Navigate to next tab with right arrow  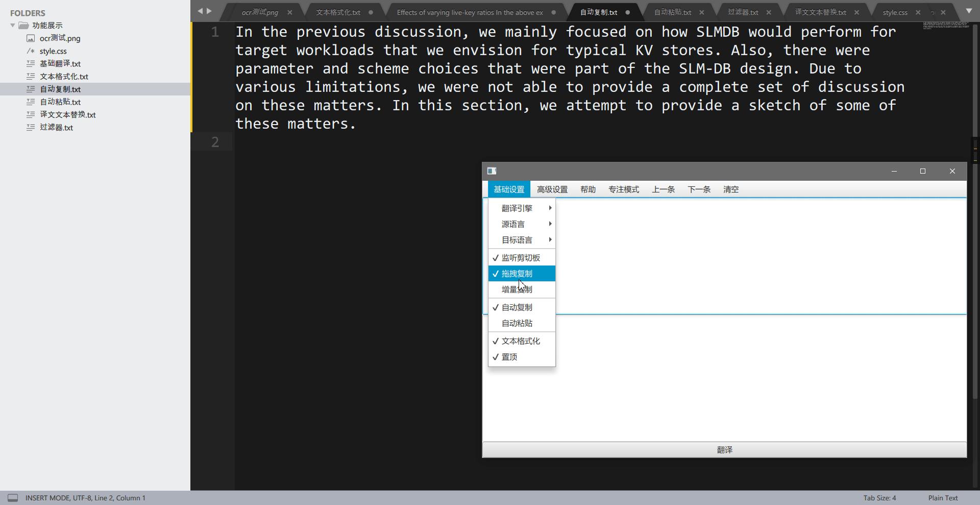(209, 11)
